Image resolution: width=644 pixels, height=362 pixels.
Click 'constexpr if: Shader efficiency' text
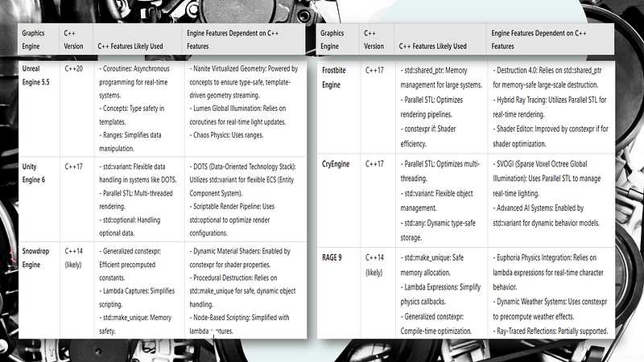click(x=428, y=136)
